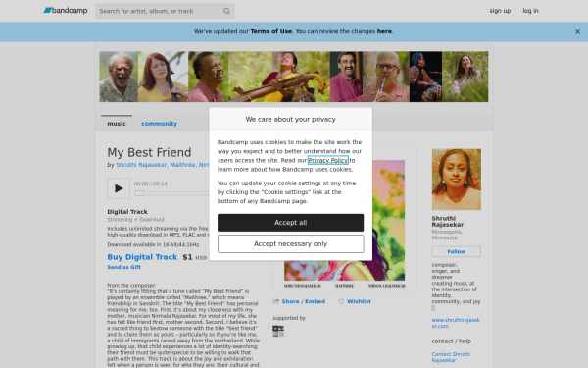This screenshot has width=588, height=368.
Task: Choose Accept necessary only
Action: 291,244
